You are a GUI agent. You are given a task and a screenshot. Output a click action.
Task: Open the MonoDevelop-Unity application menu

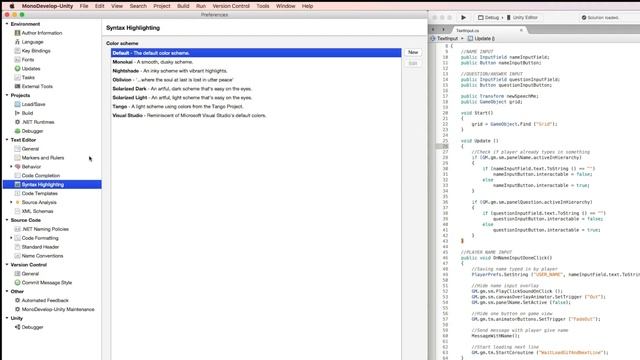click(47, 6)
